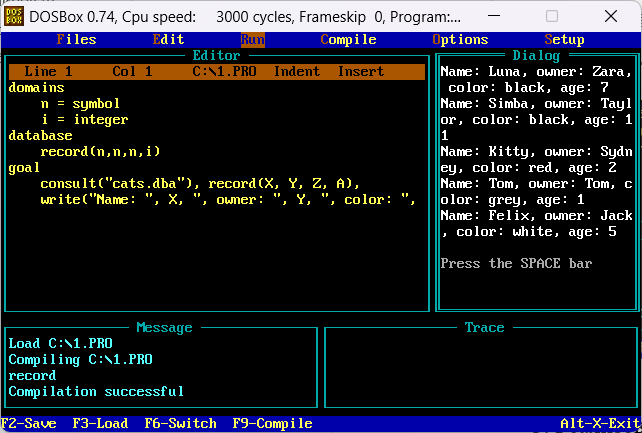Open the Files menu

point(77,40)
